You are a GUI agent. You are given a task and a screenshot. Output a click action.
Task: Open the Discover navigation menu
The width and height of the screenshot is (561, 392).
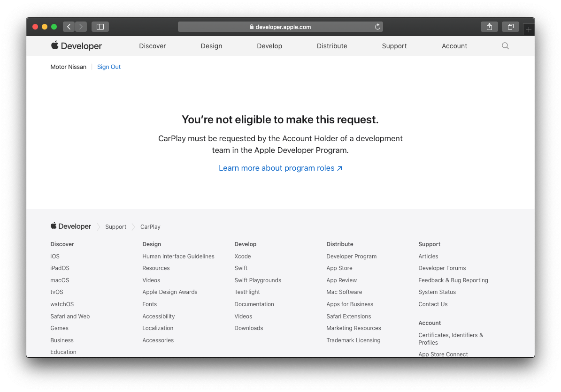[x=153, y=46]
